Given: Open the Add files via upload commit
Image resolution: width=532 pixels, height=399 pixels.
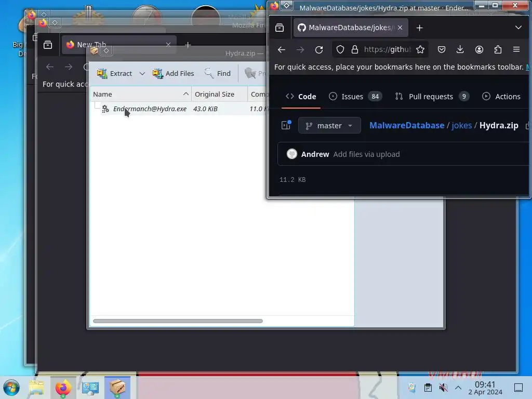Looking at the screenshot, I should 366,154.
